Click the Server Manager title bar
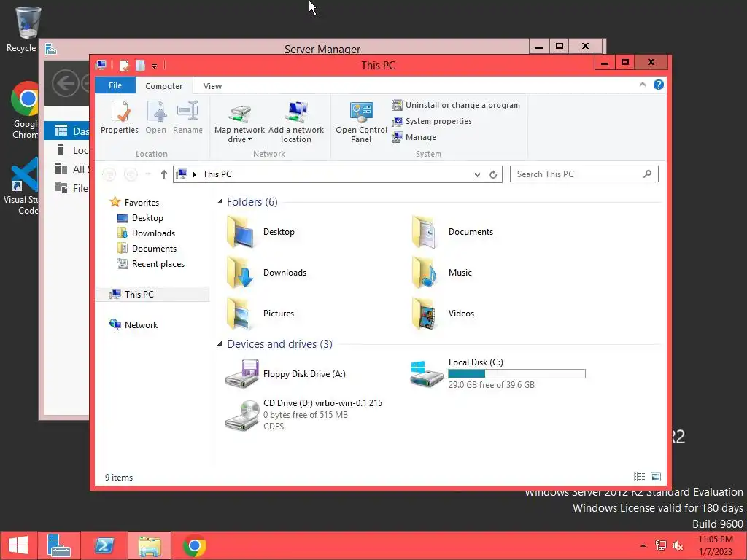747x560 pixels. [x=322, y=49]
